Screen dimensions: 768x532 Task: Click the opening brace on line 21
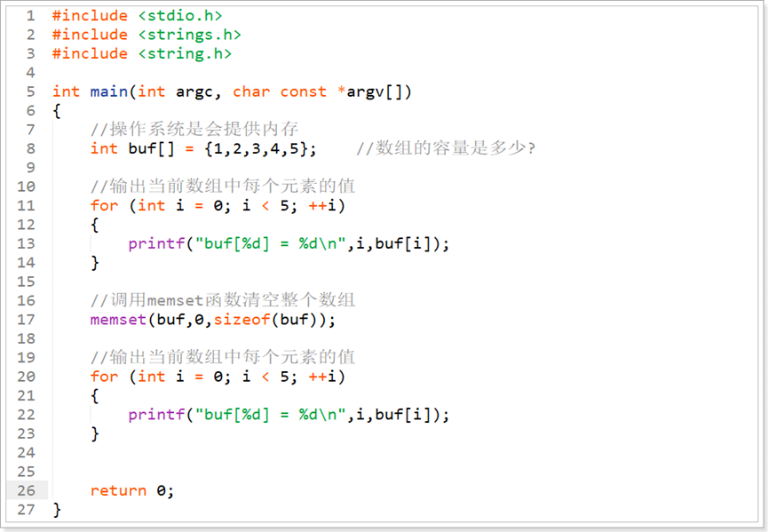coord(95,396)
